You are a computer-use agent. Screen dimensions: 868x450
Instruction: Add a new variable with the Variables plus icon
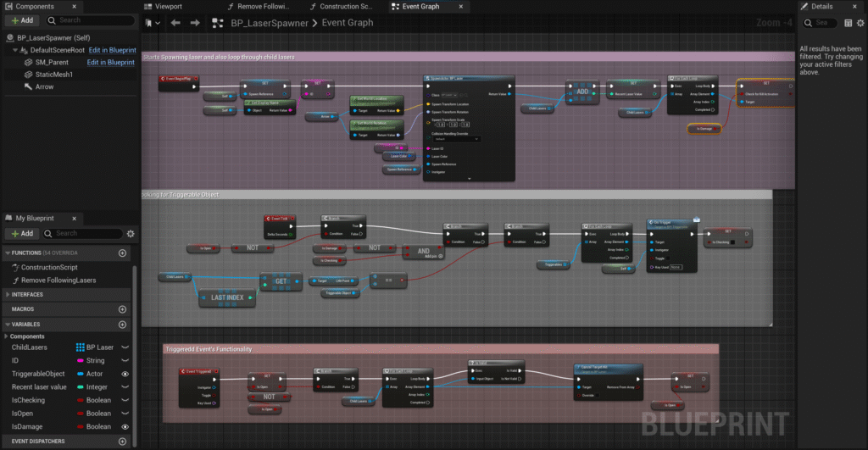122,325
